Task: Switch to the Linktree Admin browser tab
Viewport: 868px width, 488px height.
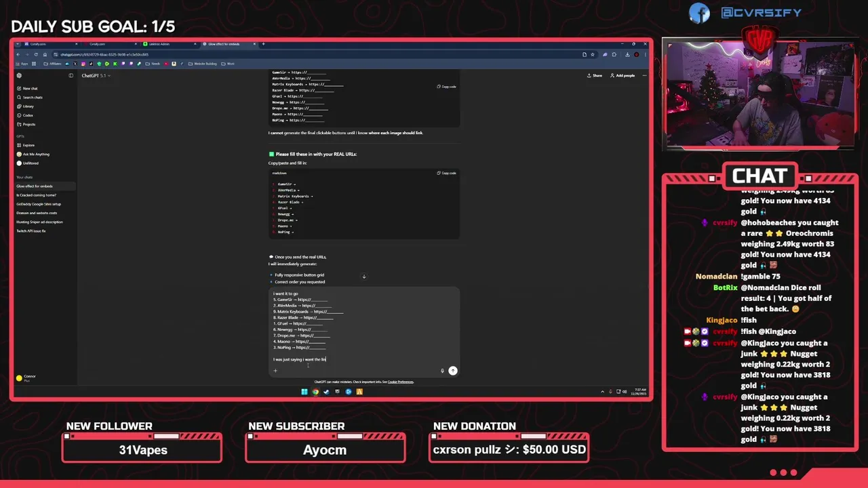Action: pyautogui.click(x=170, y=44)
